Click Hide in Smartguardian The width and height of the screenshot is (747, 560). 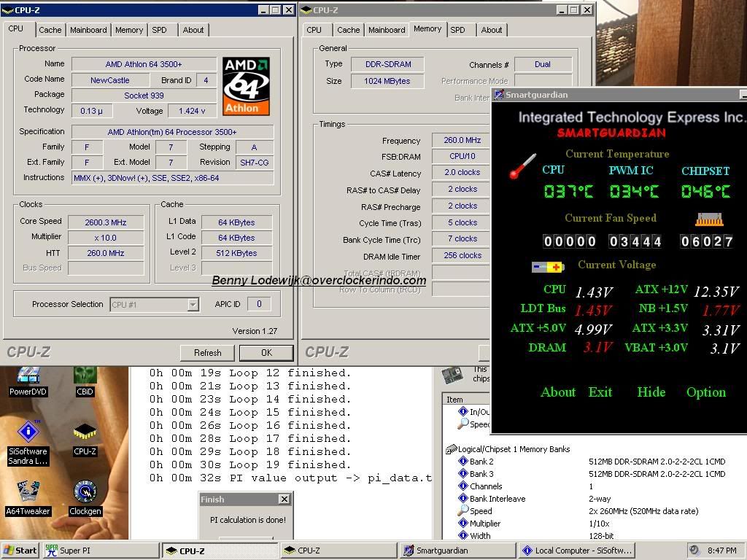[x=651, y=392]
